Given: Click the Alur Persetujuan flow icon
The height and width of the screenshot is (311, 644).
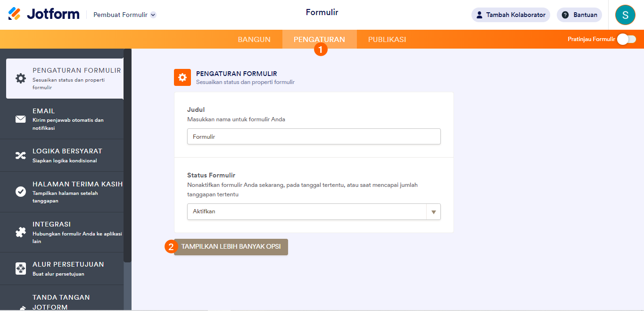Looking at the screenshot, I should tap(21, 269).
